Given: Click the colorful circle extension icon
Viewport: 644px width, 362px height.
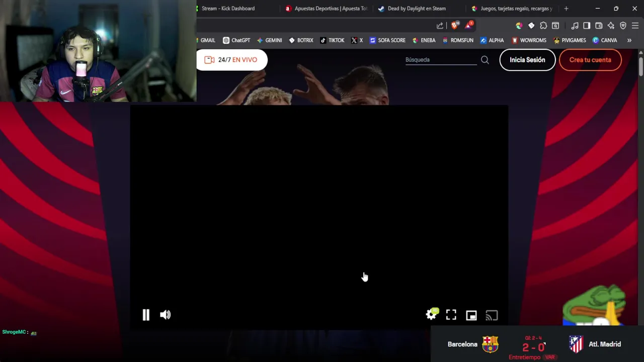Looking at the screenshot, I should 519,26.
